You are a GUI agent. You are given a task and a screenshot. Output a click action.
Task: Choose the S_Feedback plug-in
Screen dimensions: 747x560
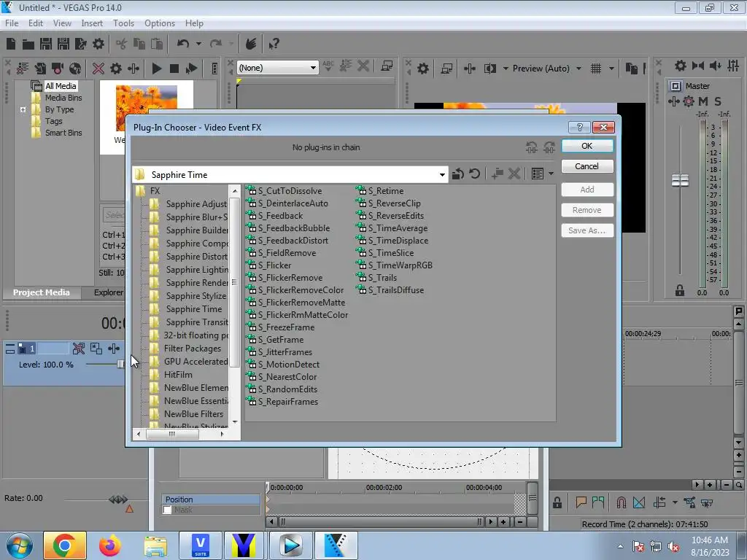click(274, 216)
